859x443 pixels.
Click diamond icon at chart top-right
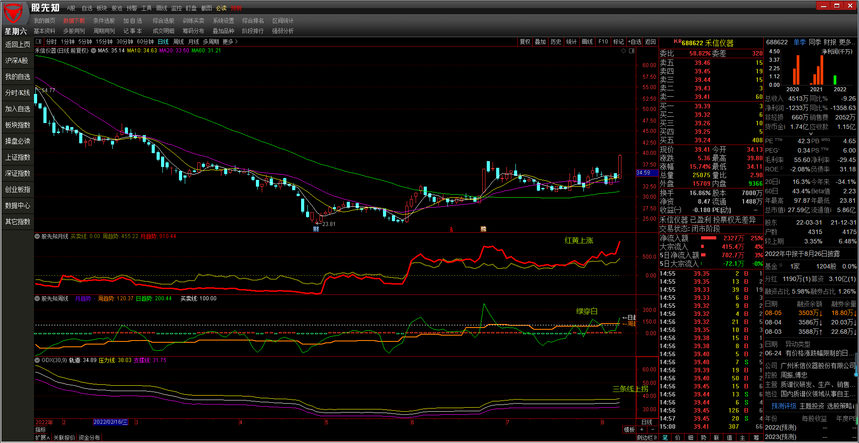click(623, 50)
